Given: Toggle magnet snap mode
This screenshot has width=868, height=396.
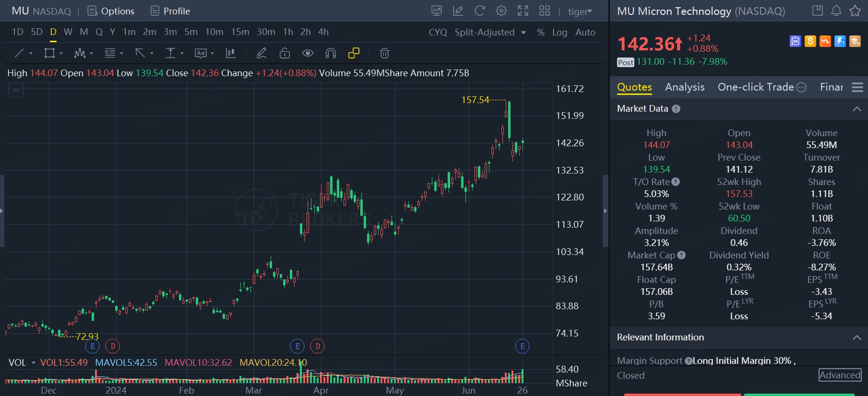Looking at the screenshot, I should [x=331, y=53].
